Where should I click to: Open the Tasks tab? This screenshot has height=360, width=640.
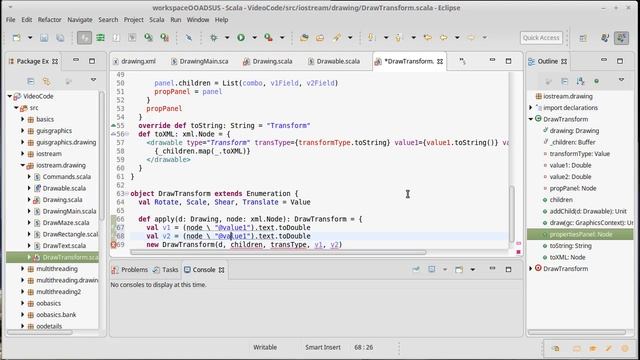[166, 270]
